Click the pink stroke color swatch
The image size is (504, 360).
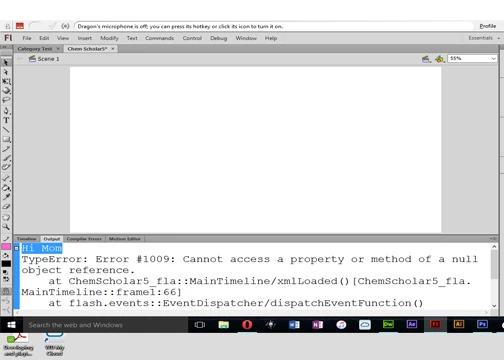(6, 247)
